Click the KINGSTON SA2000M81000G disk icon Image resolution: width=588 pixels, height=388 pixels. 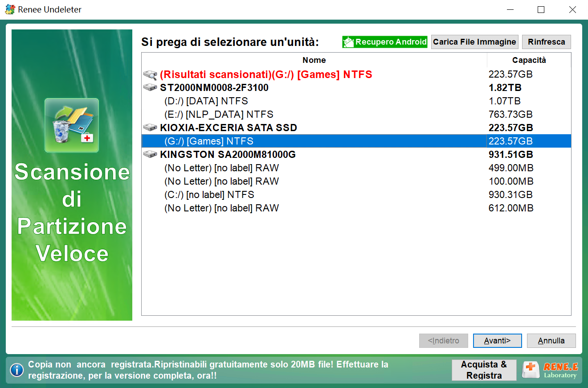tap(150, 154)
